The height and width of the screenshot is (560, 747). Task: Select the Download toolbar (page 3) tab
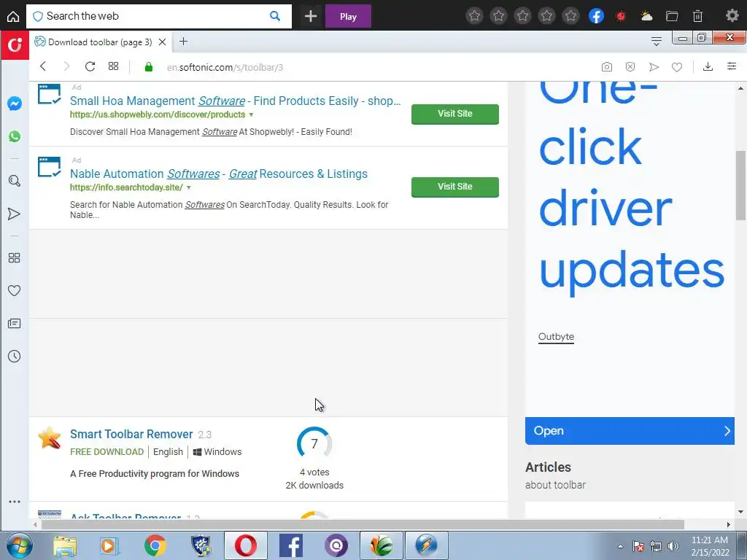(x=99, y=42)
